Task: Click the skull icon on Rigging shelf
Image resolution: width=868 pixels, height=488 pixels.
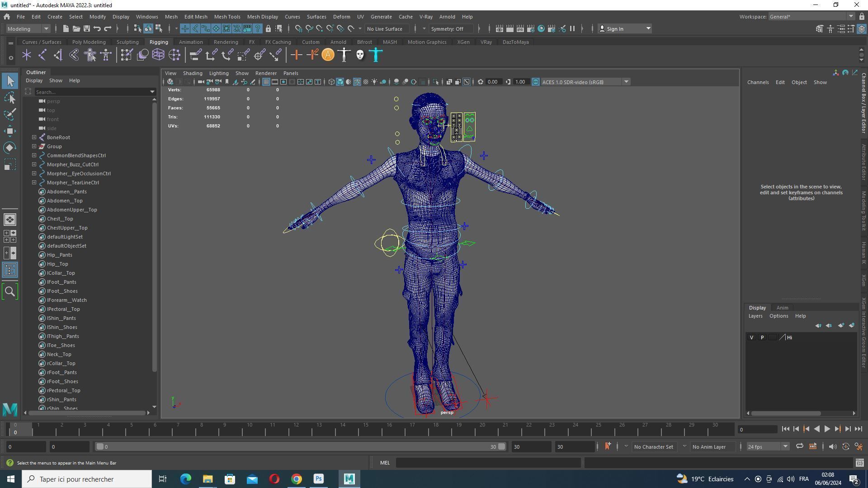Action: 360,55
